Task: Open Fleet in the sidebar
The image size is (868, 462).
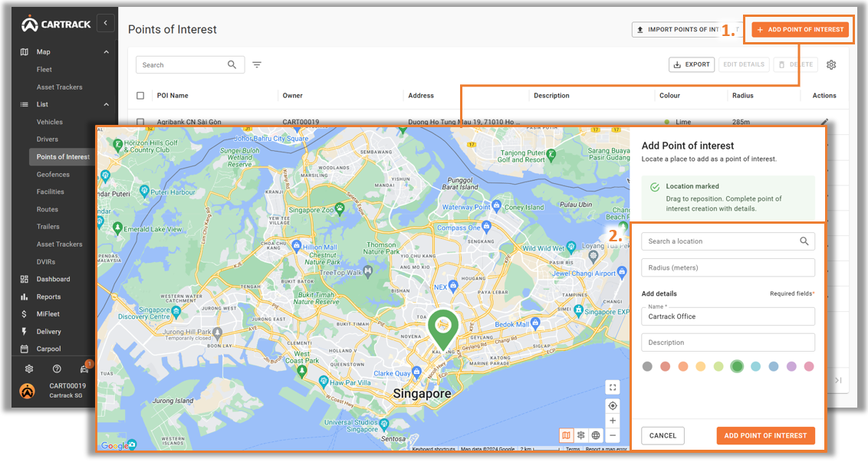Action: coord(44,70)
